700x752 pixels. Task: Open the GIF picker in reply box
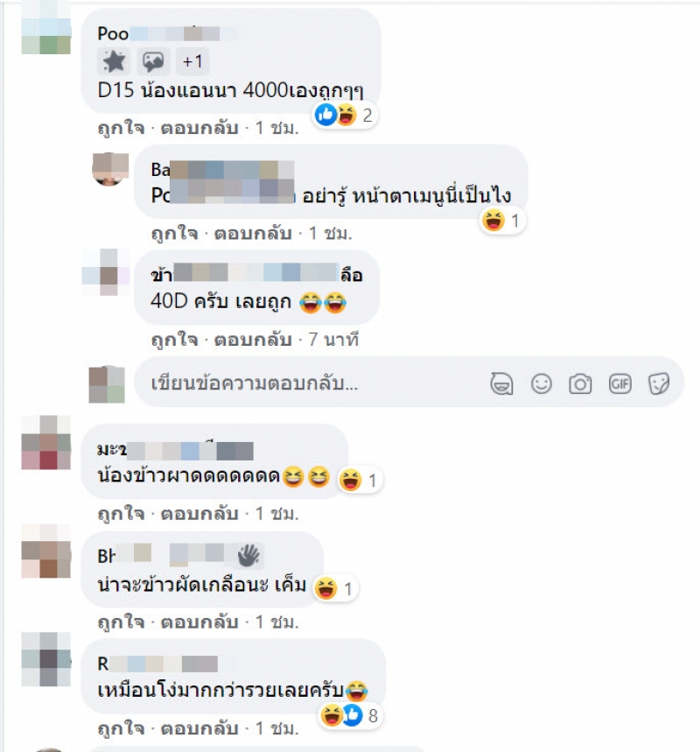pyautogui.click(x=619, y=384)
